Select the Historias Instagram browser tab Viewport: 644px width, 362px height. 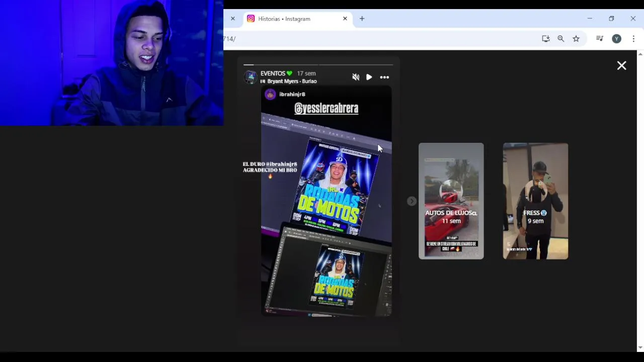click(297, 19)
